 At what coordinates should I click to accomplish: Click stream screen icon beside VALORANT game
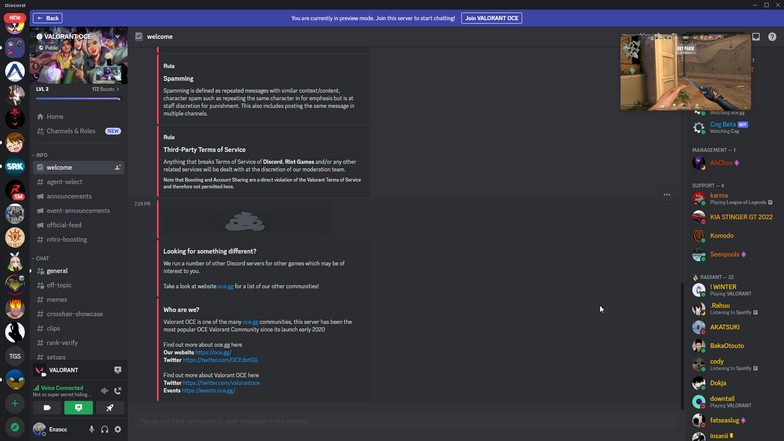(118, 370)
